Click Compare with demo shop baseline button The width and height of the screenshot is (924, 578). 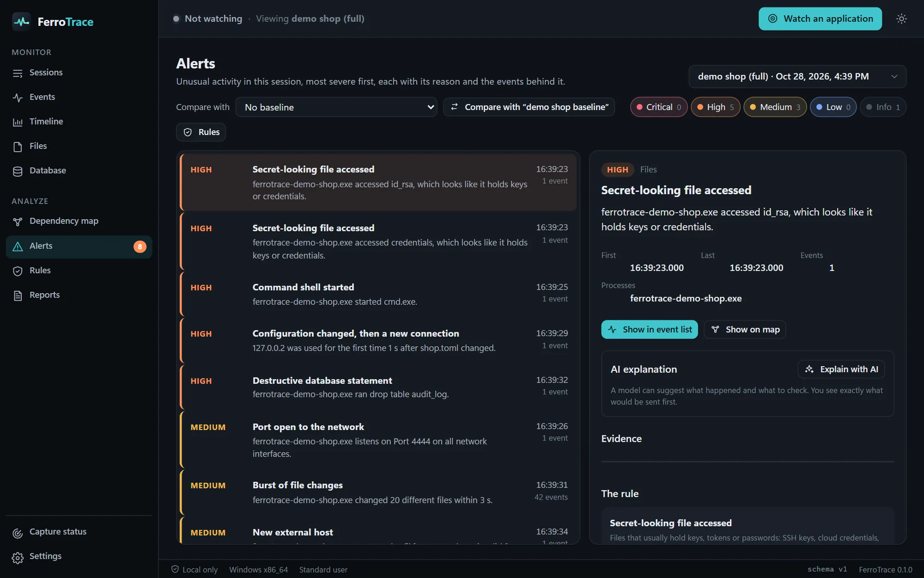point(529,107)
